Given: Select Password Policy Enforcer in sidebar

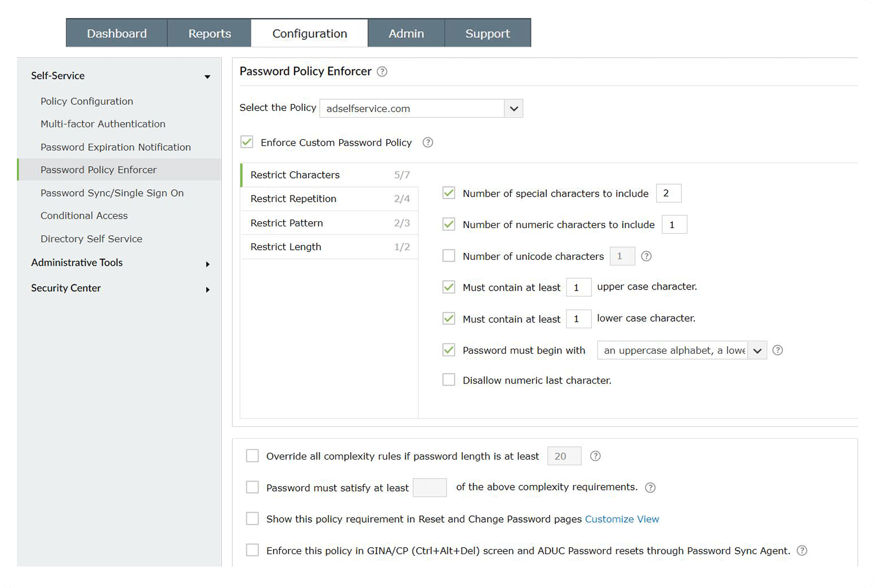Looking at the screenshot, I should 119,170.
